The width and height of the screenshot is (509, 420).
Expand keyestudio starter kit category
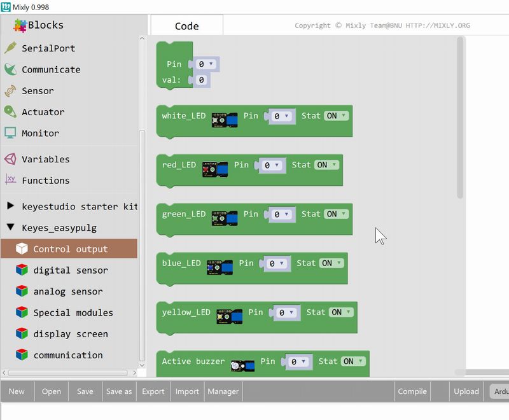10,206
